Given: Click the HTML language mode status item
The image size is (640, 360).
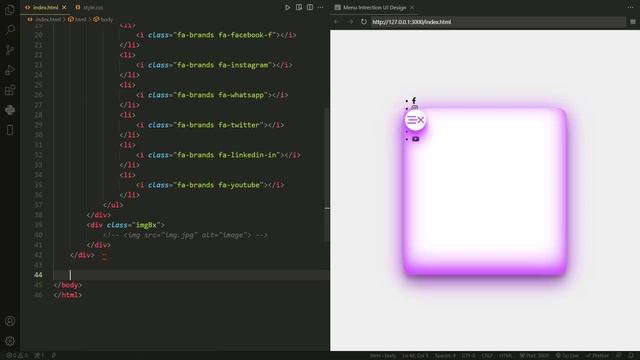Looking at the screenshot, I should coord(505,356).
